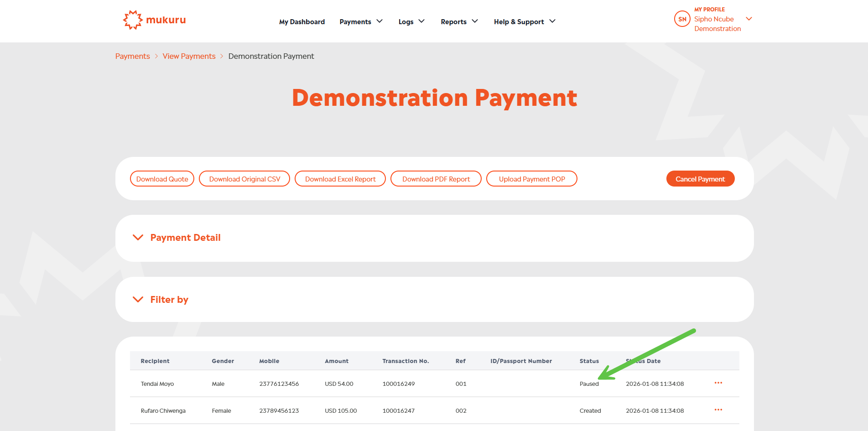Open the Reports menu
The image size is (868, 431).
[x=459, y=21]
